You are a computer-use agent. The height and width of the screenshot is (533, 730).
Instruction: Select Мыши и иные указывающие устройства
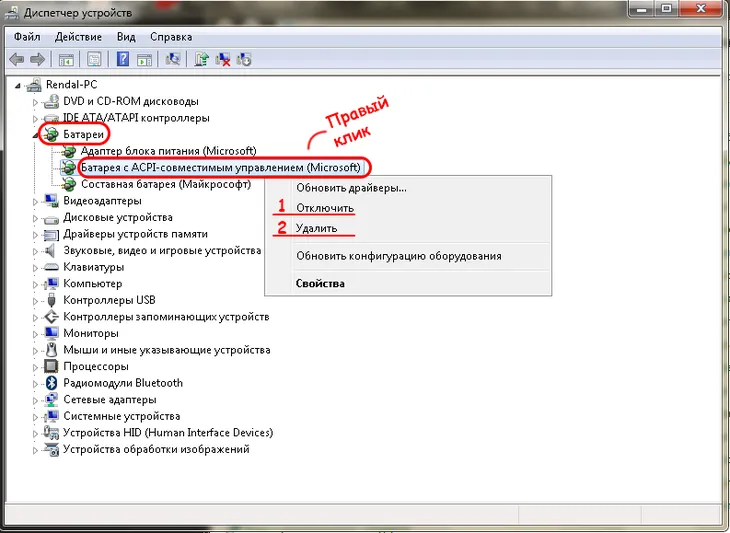click(x=167, y=350)
